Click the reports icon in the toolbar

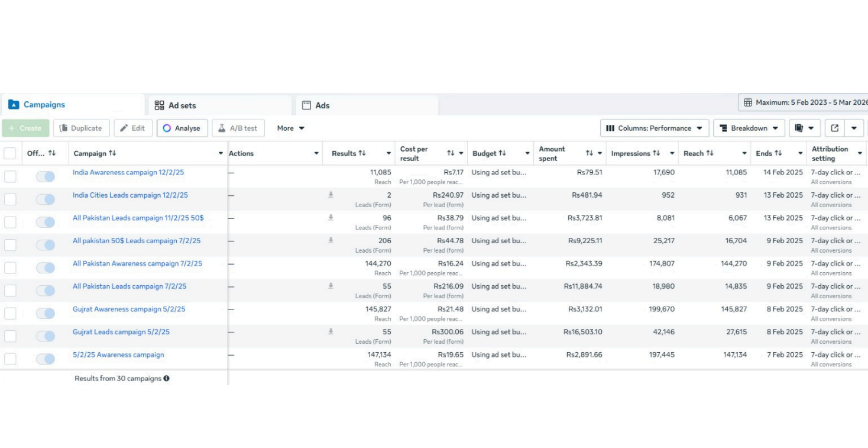click(x=799, y=128)
